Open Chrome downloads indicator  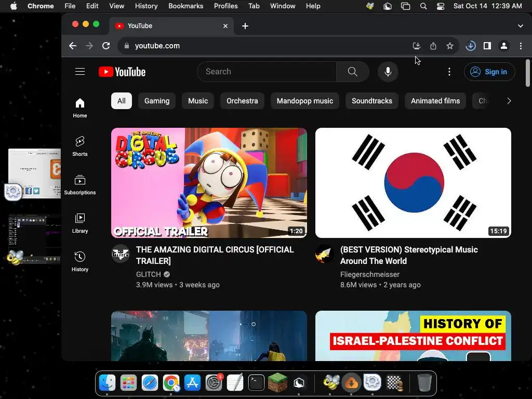click(471, 46)
